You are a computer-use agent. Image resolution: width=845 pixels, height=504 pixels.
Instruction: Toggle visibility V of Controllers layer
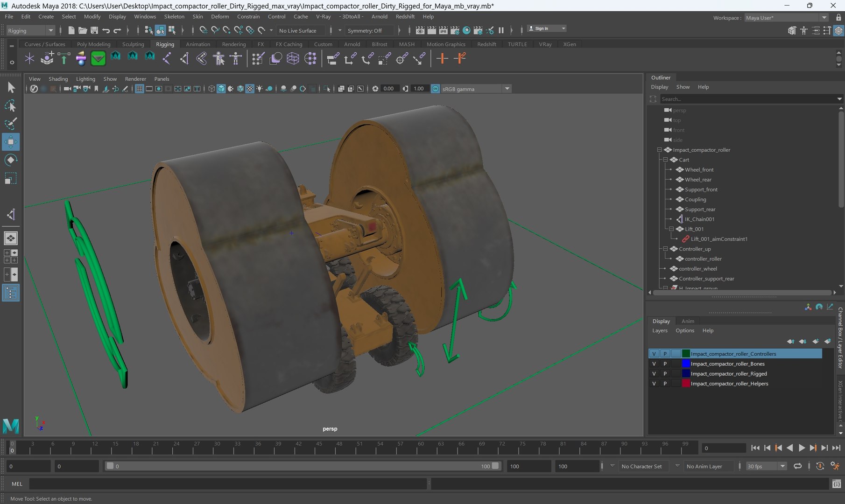pos(654,354)
